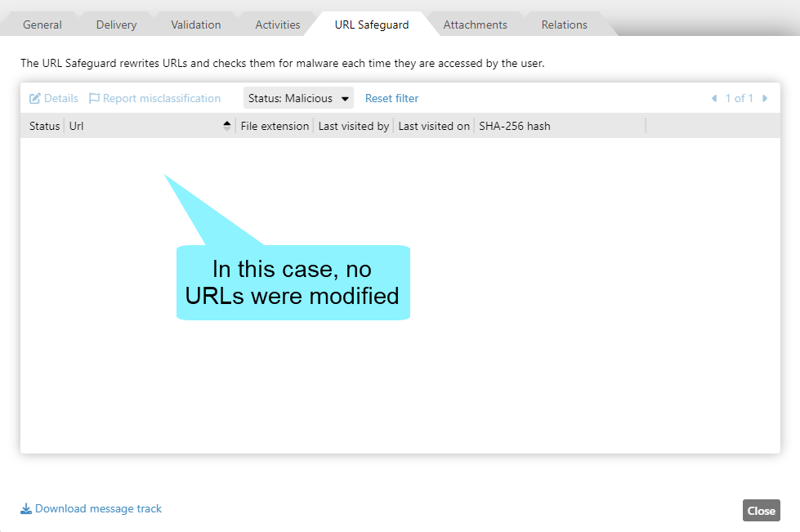This screenshot has width=800, height=532.
Task: Select the URL Safeguard tab
Action: coord(372,25)
